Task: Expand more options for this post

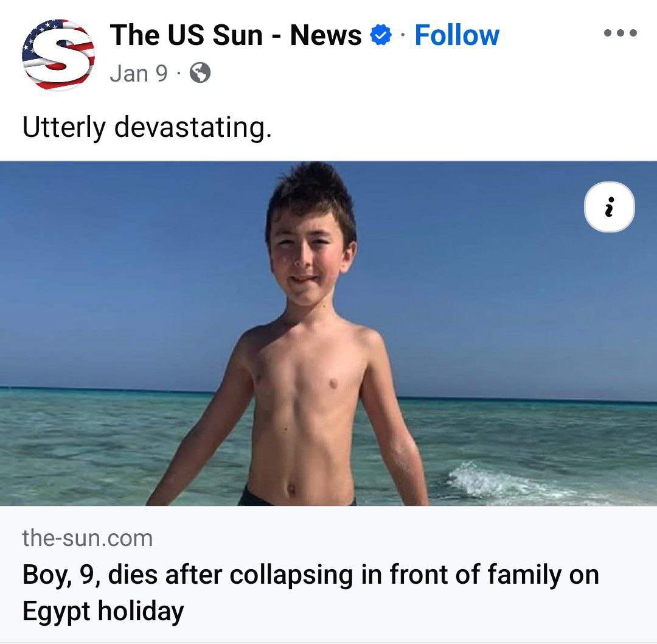Action: coord(620,33)
